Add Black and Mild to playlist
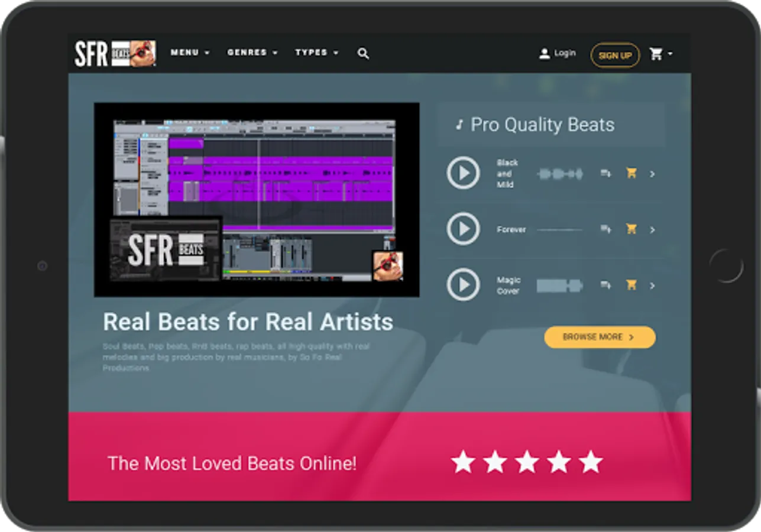 coord(605,173)
